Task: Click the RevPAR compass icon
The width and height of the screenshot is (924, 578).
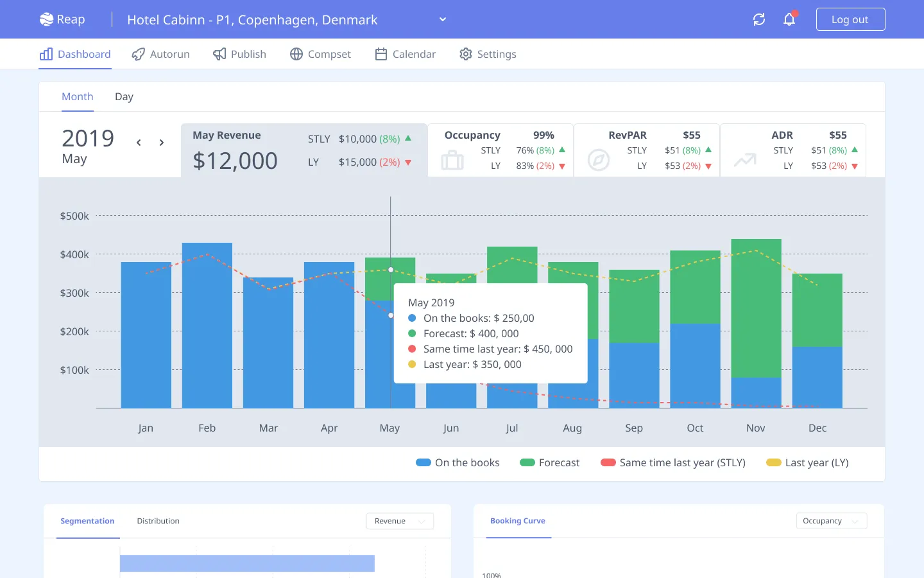Action: [599, 160]
